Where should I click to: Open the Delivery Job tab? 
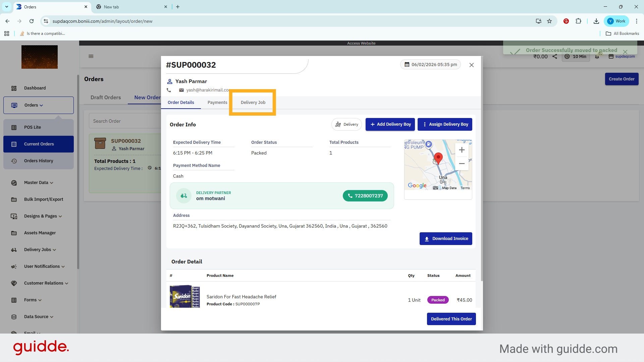click(x=253, y=103)
